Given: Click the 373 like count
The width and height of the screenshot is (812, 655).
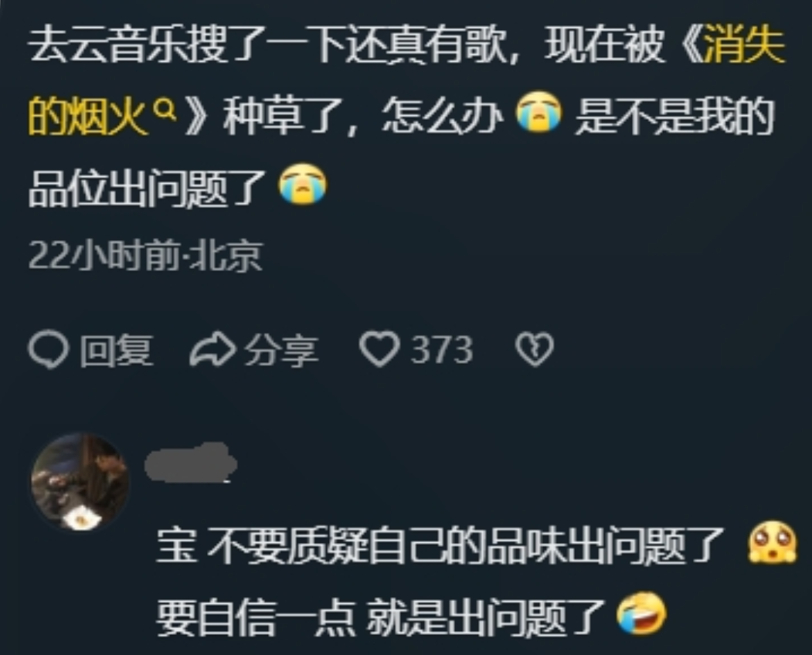Looking at the screenshot, I should (442, 350).
